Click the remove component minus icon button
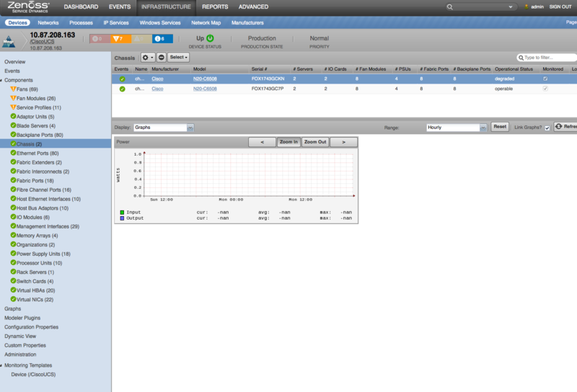Image resolution: width=577 pixels, height=392 pixels. 161,58
